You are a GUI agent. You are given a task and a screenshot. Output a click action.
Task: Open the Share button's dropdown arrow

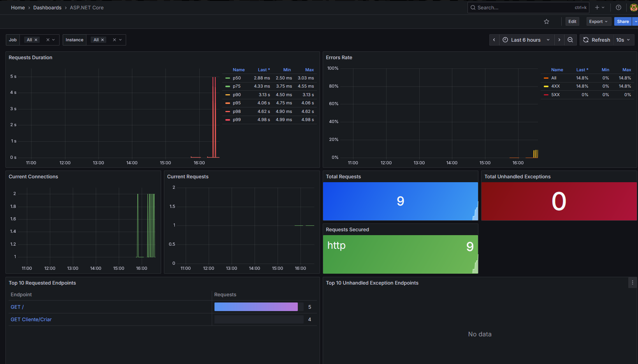pyautogui.click(x=636, y=21)
